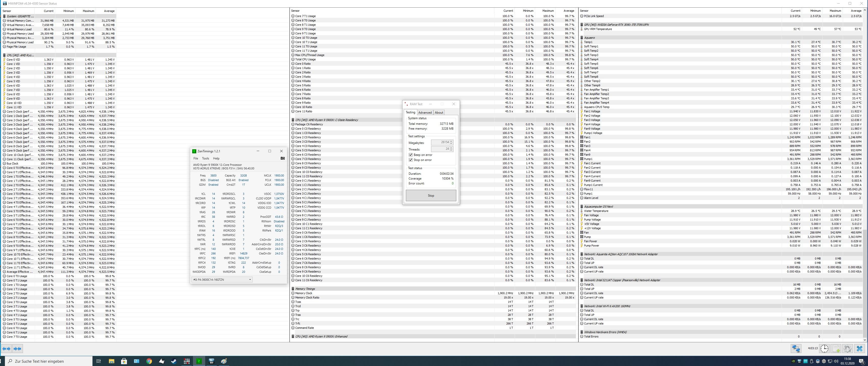Screen dimensions: 868x366
Task: Select Core 0 VID sensor row
Action: [x=59, y=60]
